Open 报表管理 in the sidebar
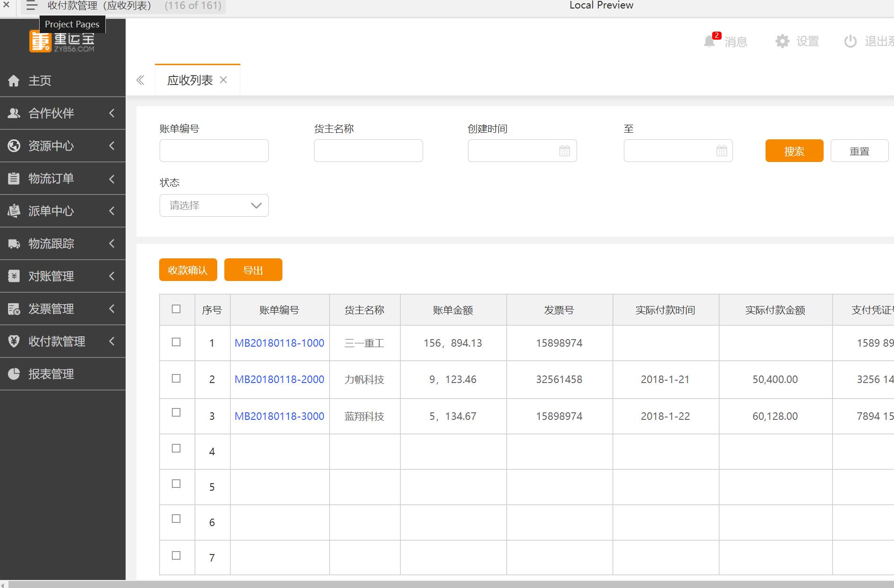Image resolution: width=894 pixels, height=588 pixels. pos(63,374)
